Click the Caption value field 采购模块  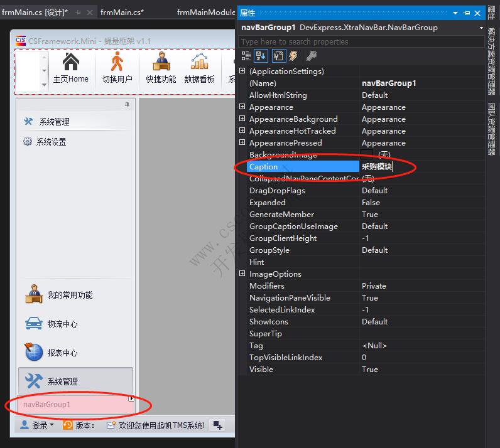423,166
